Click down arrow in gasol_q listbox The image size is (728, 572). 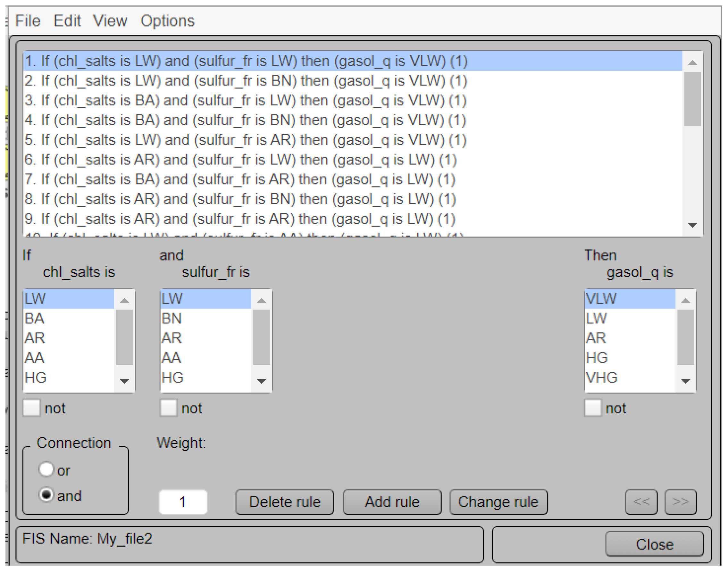[685, 381]
